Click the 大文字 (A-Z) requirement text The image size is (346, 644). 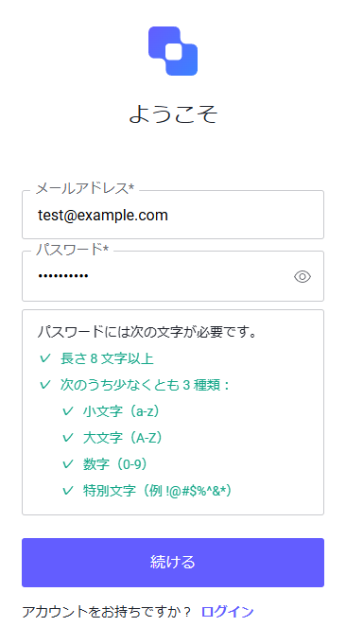pyautogui.click(x=123, y=438)
